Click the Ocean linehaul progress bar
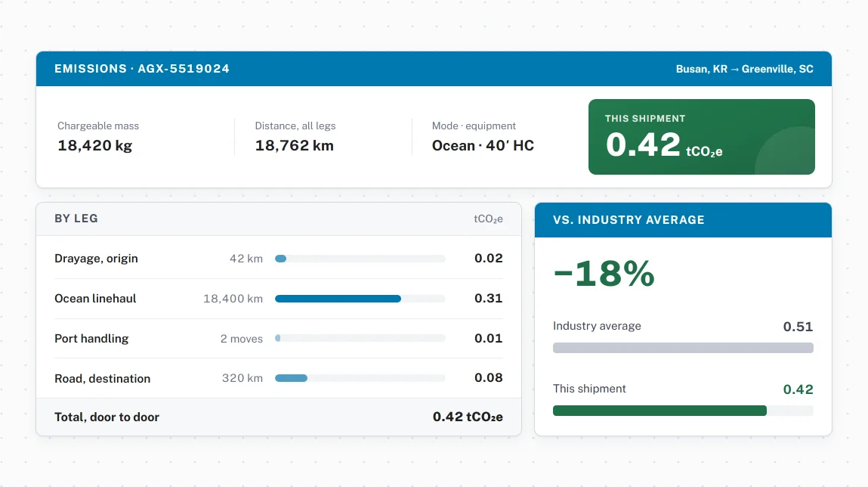Screen dimensions: 868x487 (360, 299)
